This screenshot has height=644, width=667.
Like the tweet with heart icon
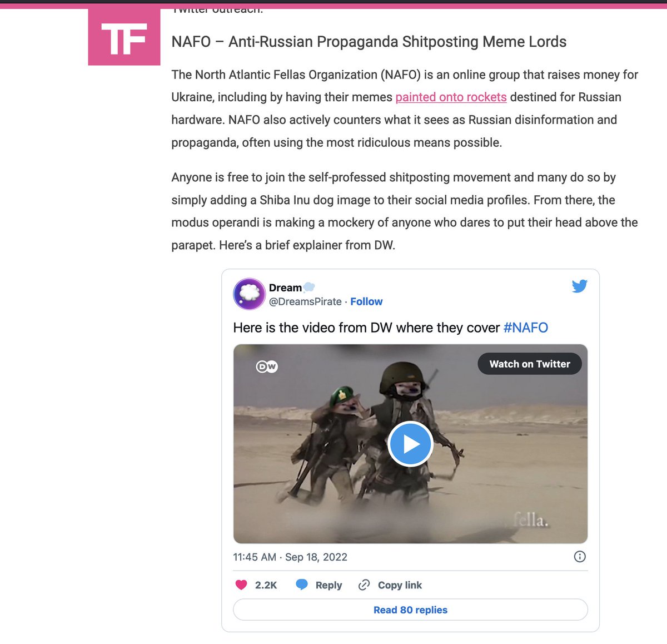pyautogui.click(x=241, y=585)
